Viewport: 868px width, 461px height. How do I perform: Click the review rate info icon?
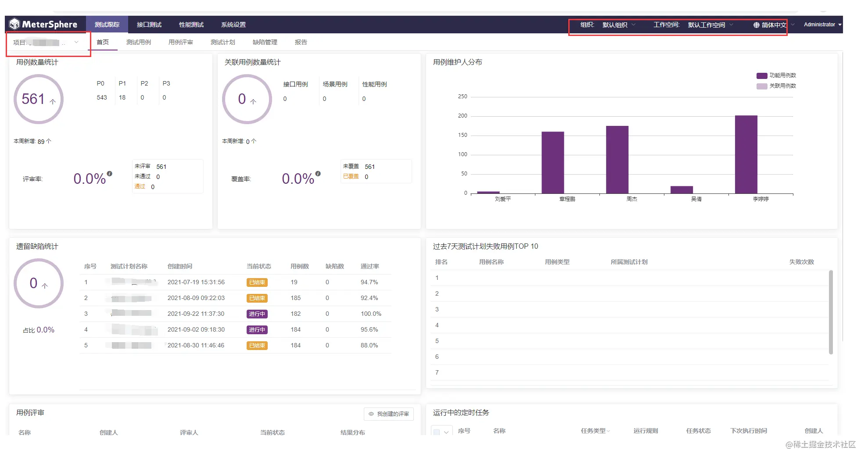(x=110, y=174)
